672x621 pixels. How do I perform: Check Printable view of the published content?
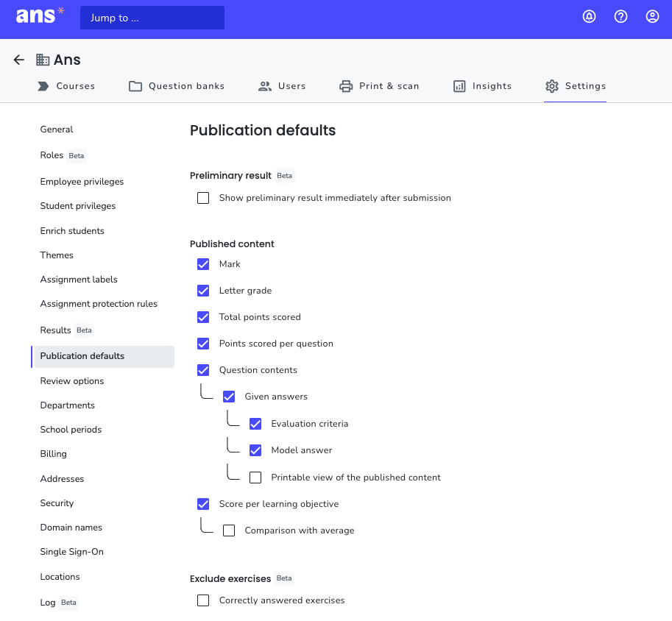(255, 478)
